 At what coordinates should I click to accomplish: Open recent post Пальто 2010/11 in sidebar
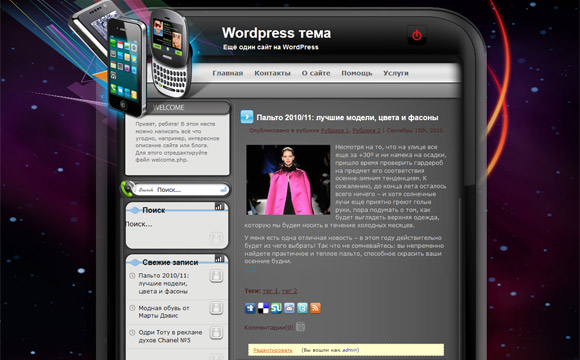(164, 283)
